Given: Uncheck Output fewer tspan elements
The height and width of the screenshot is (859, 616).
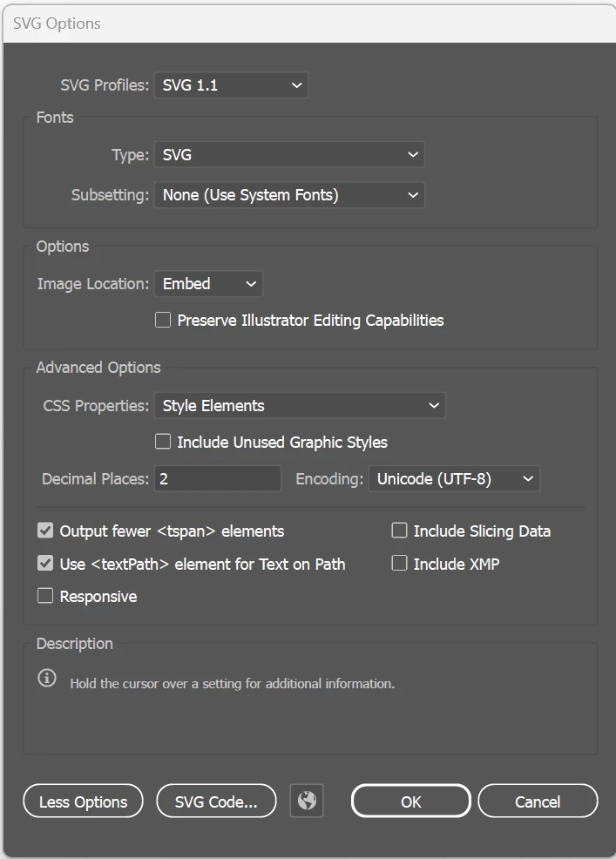Looking at the screenshot, I should [x=45, y=531].
